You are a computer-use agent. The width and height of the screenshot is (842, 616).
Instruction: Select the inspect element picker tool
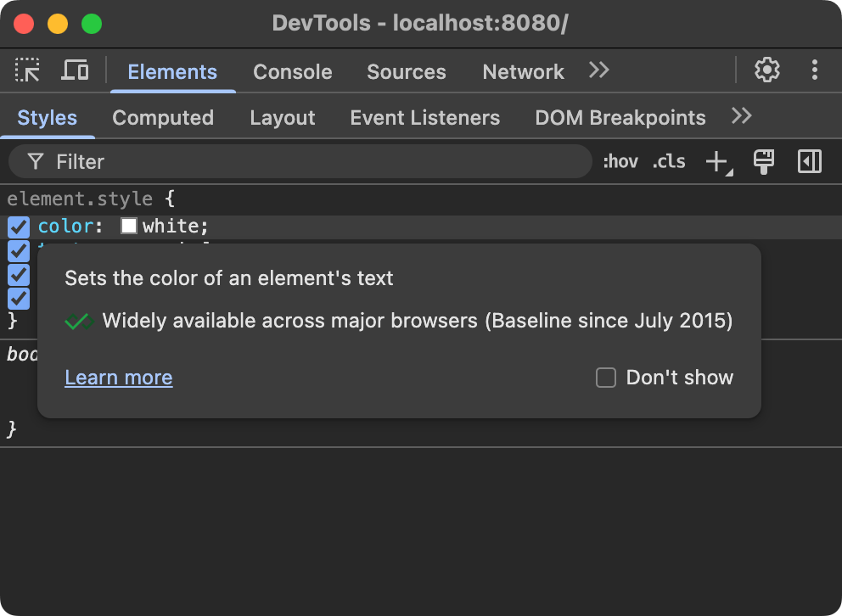pyautogui.click(x=26, y=71)
